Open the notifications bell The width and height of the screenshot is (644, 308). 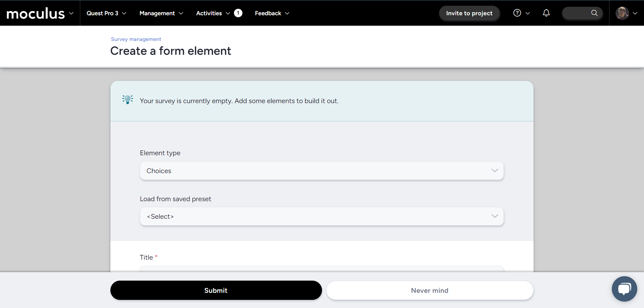(x=546, y=13)
